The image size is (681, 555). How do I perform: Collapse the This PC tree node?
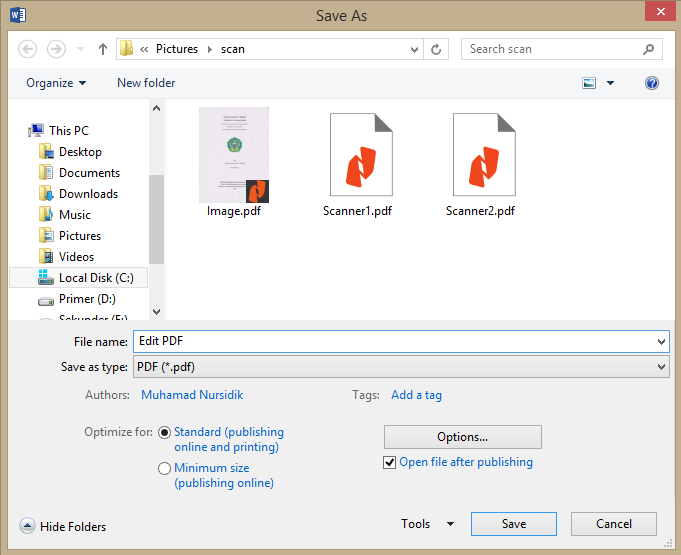click(x=23, y=130)
